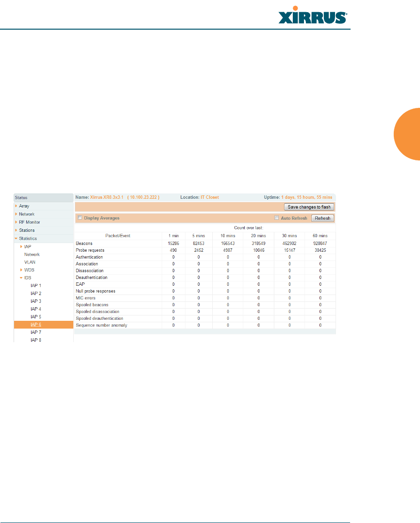
Task: Click Beacons value 928847
Action: (x=320, y=244)
